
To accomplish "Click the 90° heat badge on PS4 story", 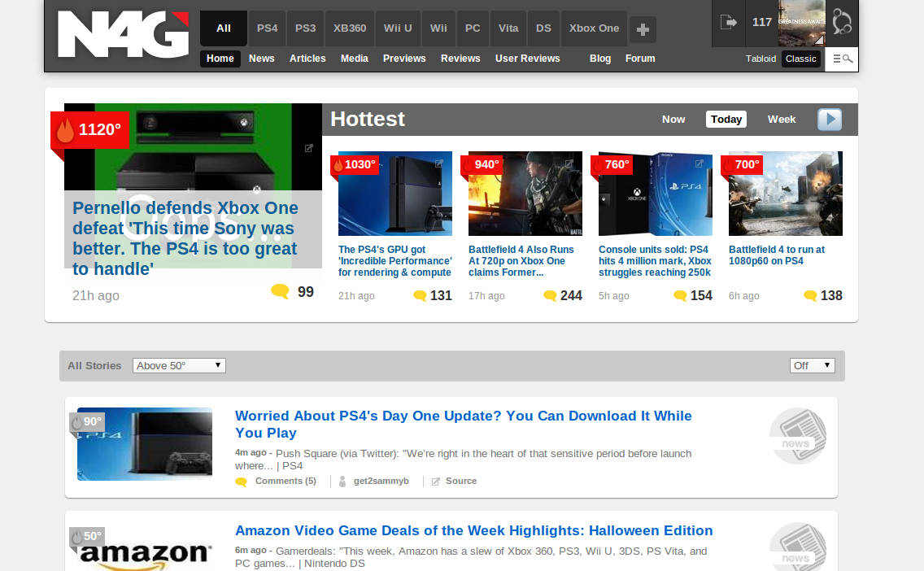I will tap(87, 422).
